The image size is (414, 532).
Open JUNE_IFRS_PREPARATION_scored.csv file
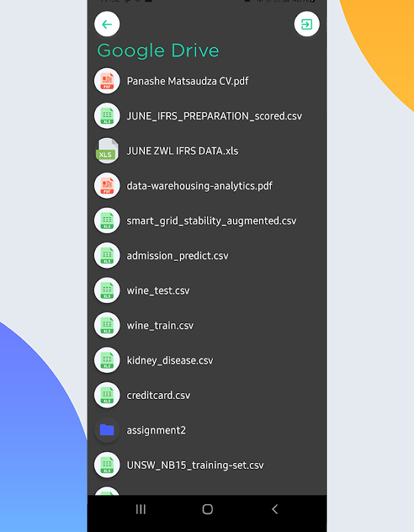(x=214, y=116)
